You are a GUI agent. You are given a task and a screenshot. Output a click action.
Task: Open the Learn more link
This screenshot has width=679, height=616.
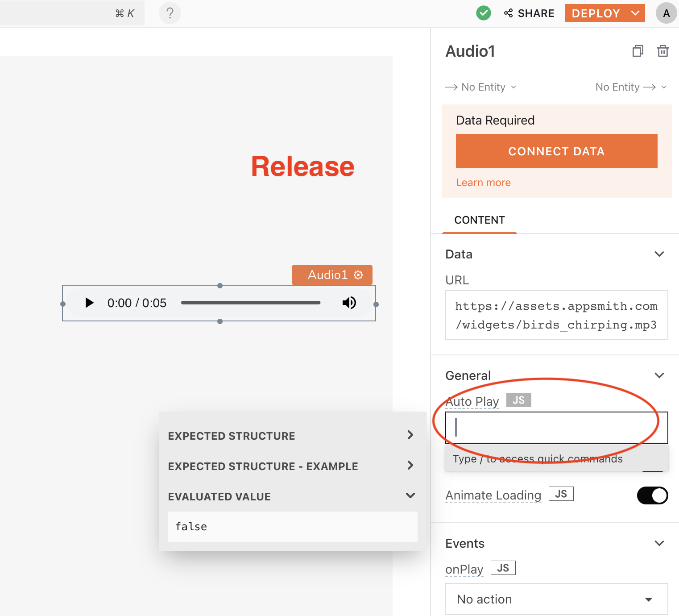tap(483, 182)
